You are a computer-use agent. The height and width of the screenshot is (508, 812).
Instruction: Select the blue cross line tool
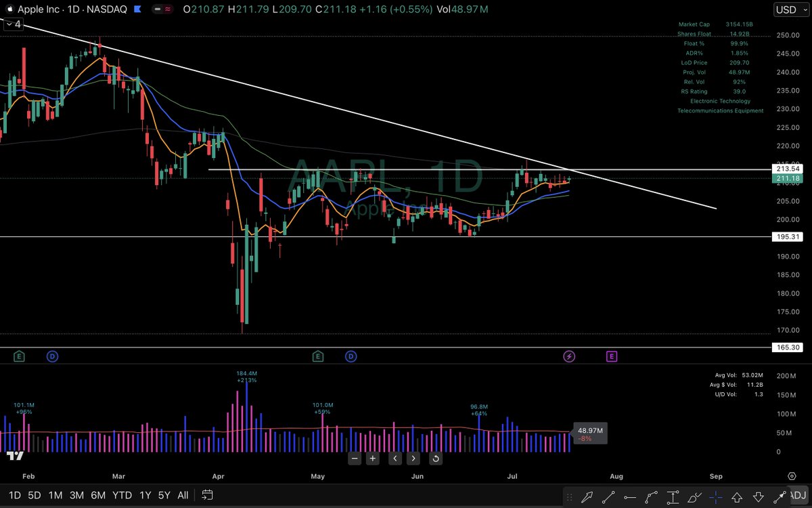[x=716, y=496]
